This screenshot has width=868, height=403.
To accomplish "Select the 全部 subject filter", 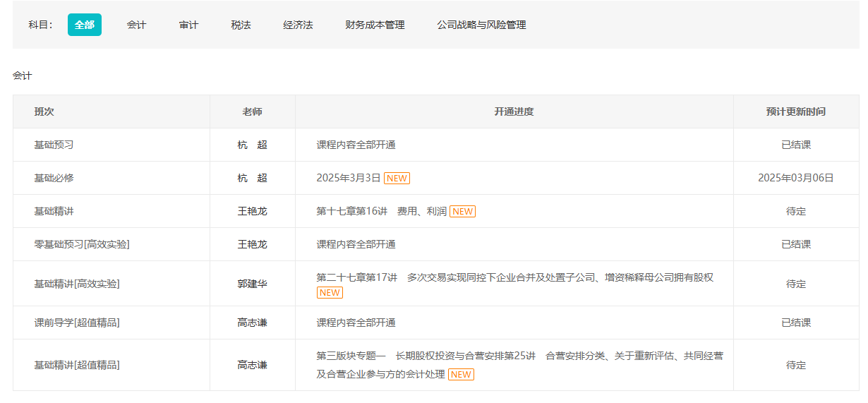I will pyautogui.click(x=85, y=25).
